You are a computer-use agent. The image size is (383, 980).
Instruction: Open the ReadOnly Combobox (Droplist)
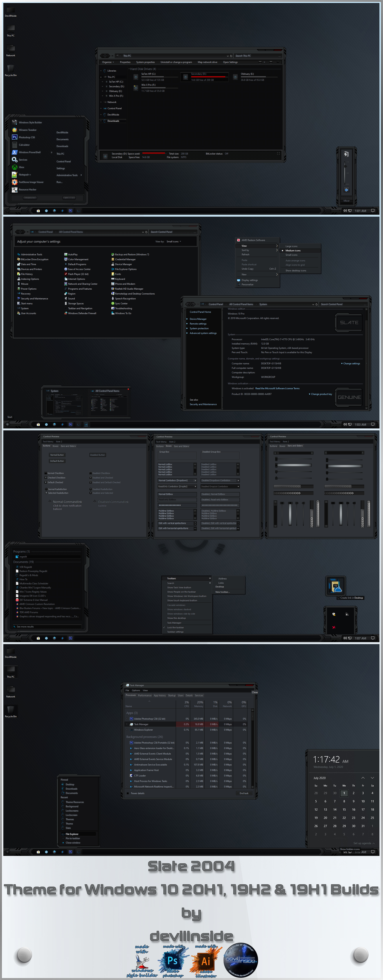pos(177,487)
